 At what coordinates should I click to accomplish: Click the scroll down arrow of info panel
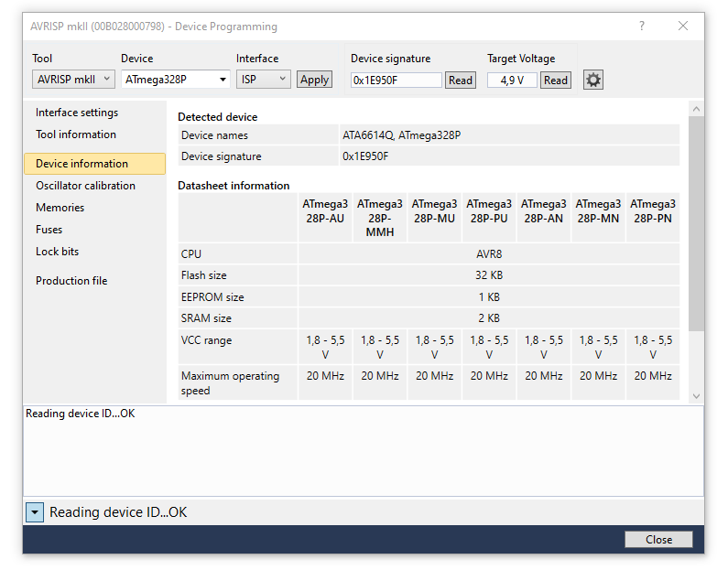pyautogui.click(x=696, y=396)
